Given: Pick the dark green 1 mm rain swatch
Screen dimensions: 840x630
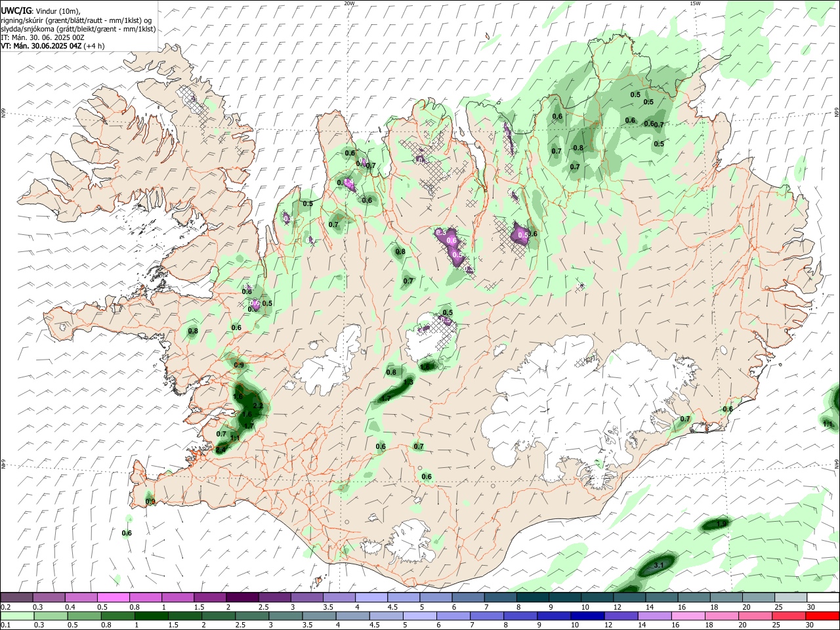Looking at the screenshot, I should click(x=151, y=616).
